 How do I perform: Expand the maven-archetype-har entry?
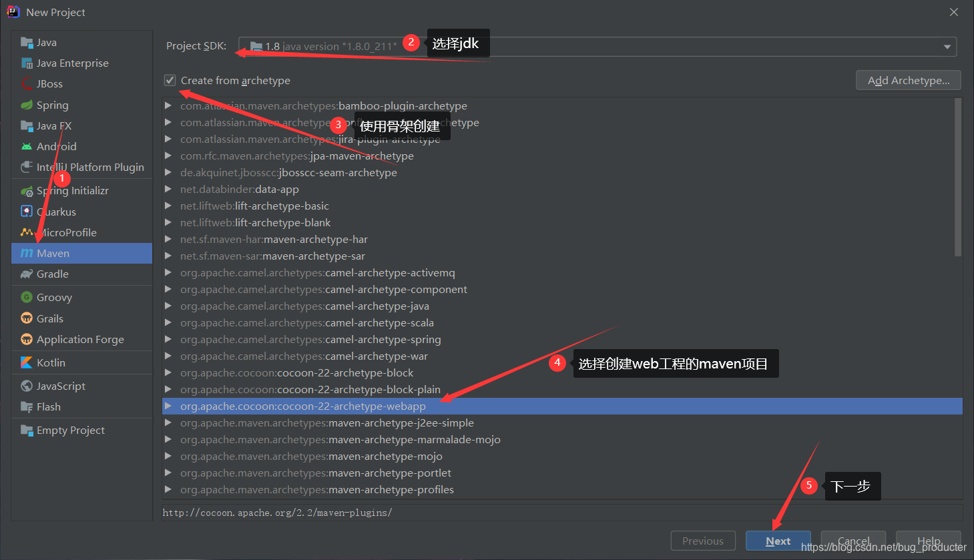pyautogui.click(x=168, y=239)
